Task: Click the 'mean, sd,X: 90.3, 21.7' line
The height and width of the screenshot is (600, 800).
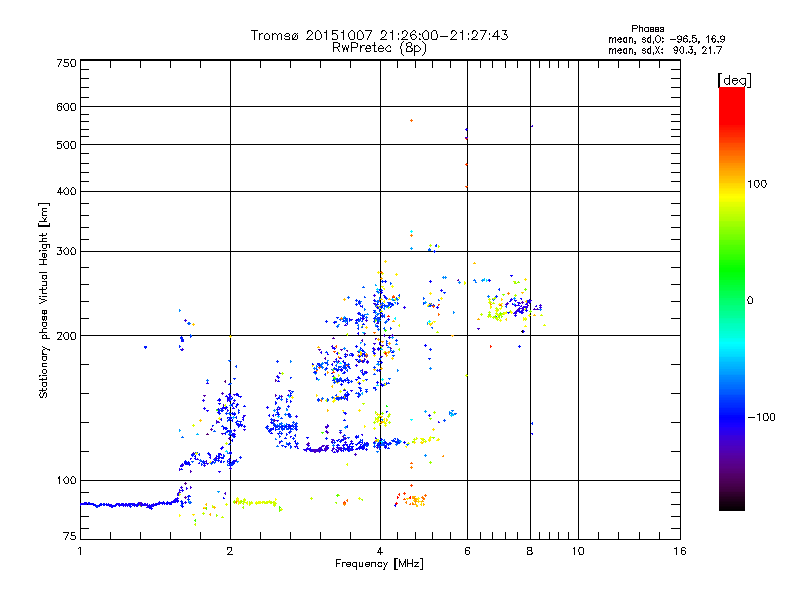Action: [x=665, y=50]
